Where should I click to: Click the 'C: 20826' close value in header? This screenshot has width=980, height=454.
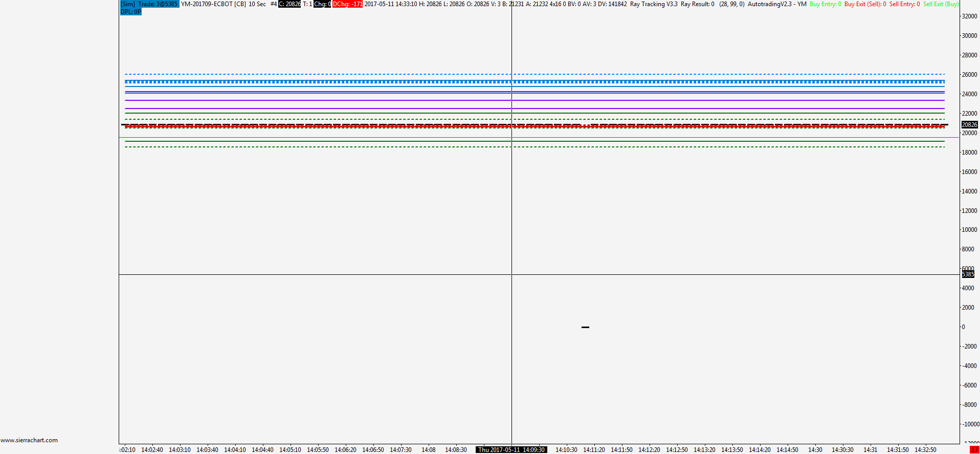coord(289,4)
